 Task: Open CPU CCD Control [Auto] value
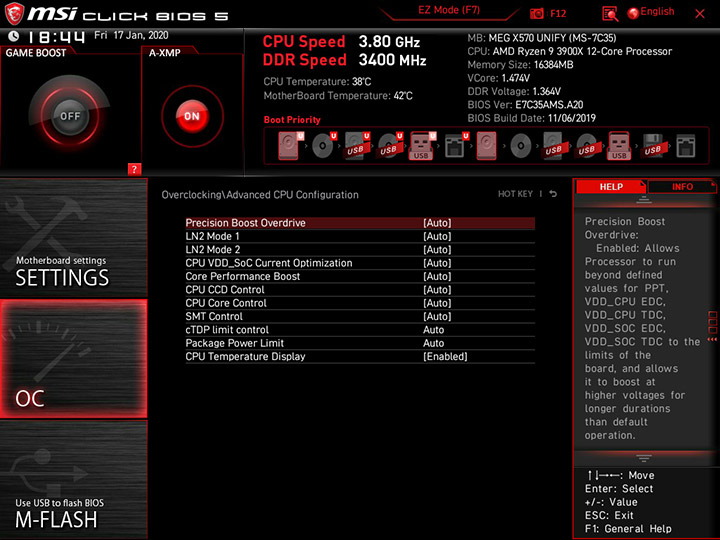click(437, 289)
